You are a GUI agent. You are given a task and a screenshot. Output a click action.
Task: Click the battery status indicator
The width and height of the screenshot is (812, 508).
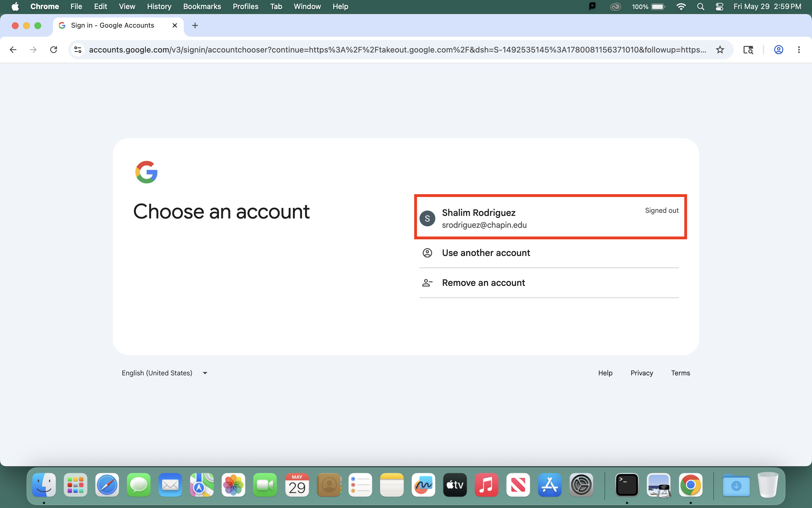click(648, 6)
